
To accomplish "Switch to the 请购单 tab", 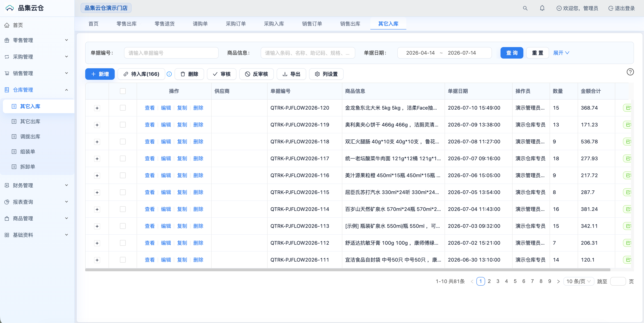I will (200, 24).
